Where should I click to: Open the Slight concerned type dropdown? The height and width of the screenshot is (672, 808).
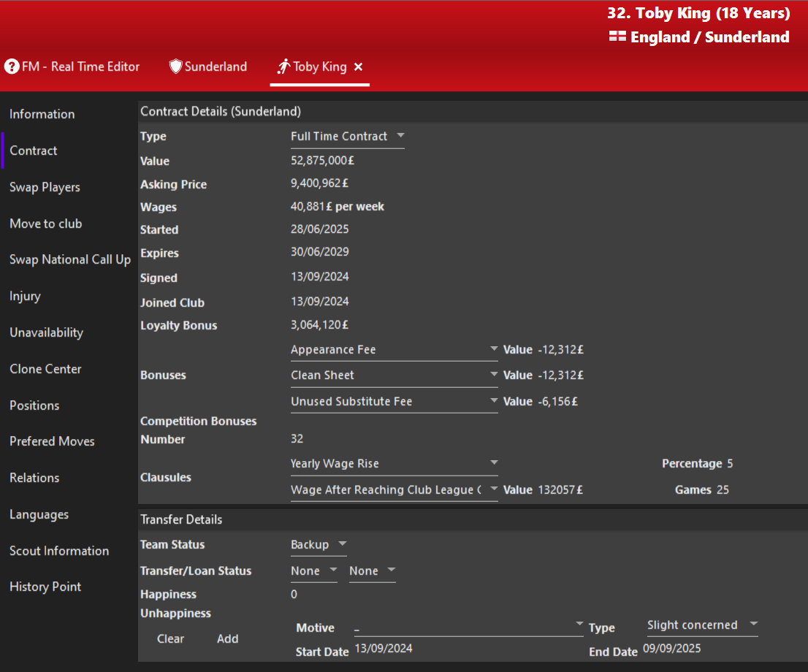click(x=753, y=625)
